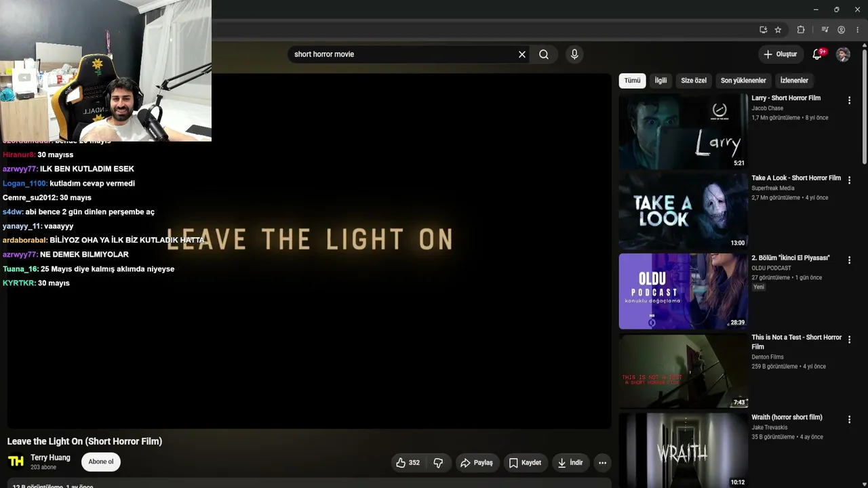Bookmark this page with the star icon

(778, 30)
